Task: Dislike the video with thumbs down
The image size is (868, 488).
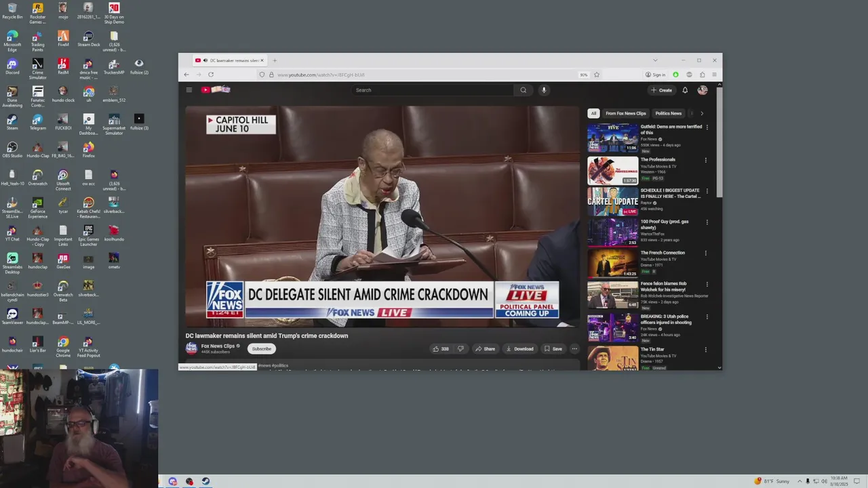Action: pyautogui.click(x=460, y=349)
